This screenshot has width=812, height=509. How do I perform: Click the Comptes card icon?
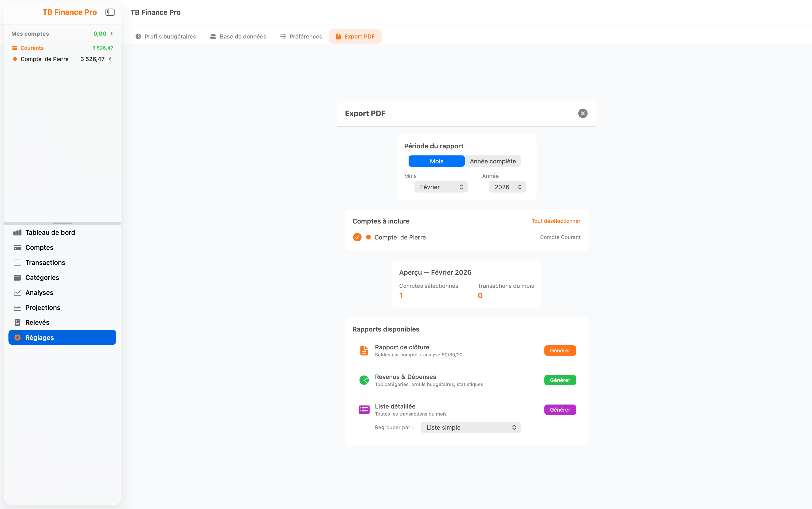pyautogui.click(x=17, y=247)
